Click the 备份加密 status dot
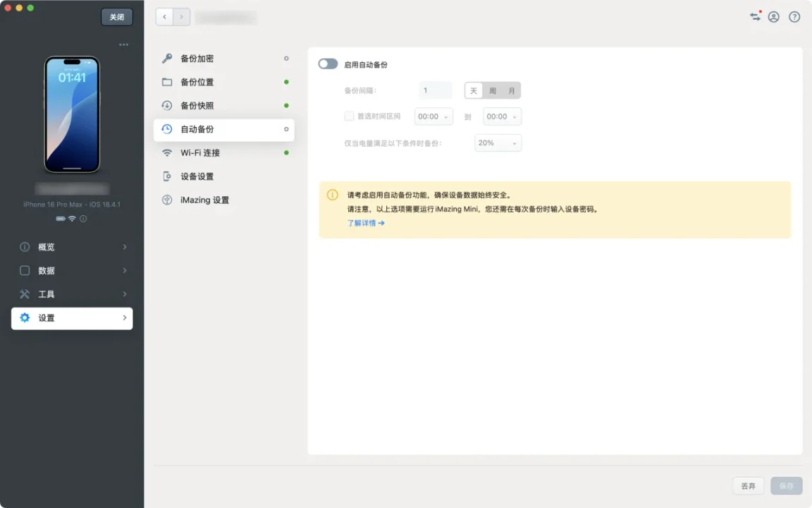This screenshot has width=812, height=508. click(x=286, y=59)
